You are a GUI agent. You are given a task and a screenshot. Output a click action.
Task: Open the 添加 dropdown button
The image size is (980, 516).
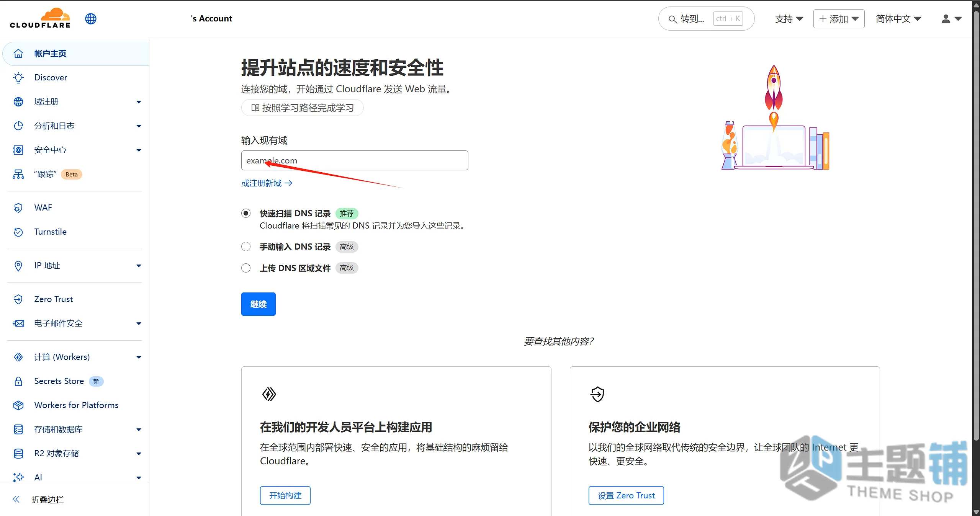pos(839,19)
